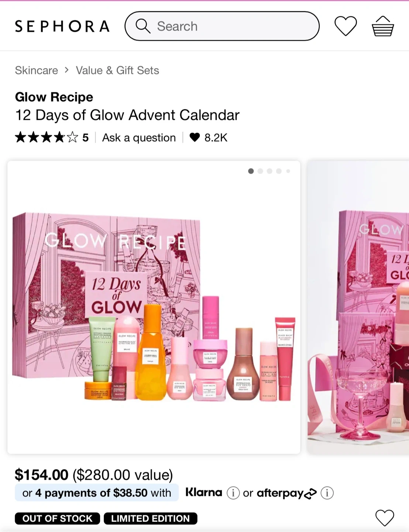409x532 pixels.
Task: Click the review count number 5
Action: click(x=85, y=138)
